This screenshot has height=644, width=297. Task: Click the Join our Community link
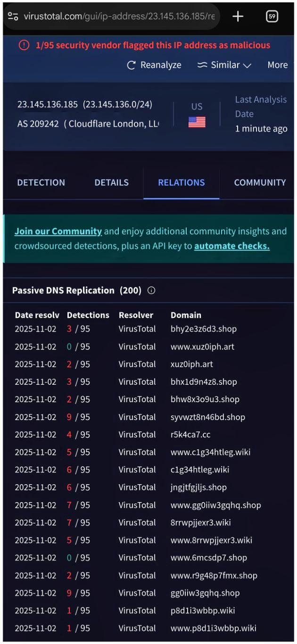tap(58, 231)
